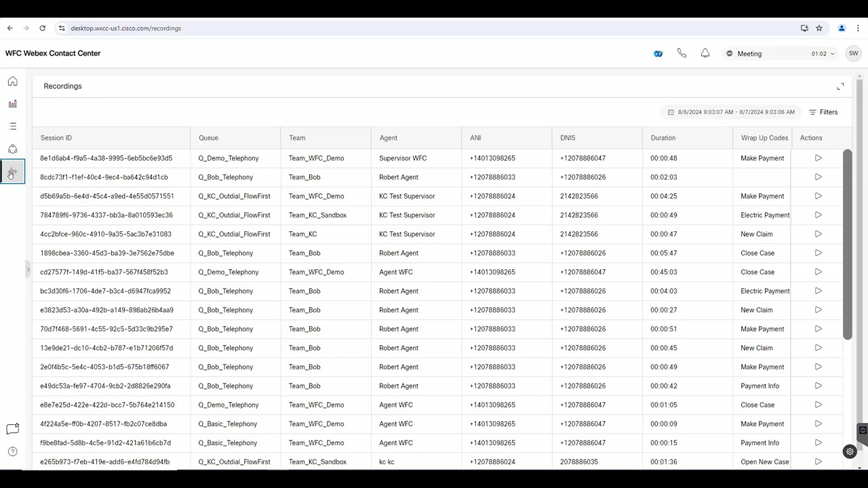Select DNIS 2078886035 cell
This screenshot has height=488, width=868.
click(x=579, y=462)
